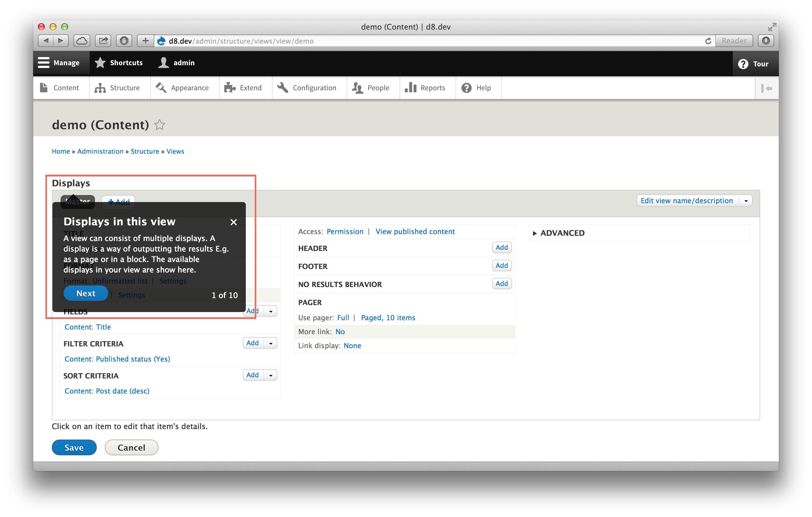Click the browser back arrow button
This screenshot has width=812, height=517.
pyautogui.click(x=46, y=41)
